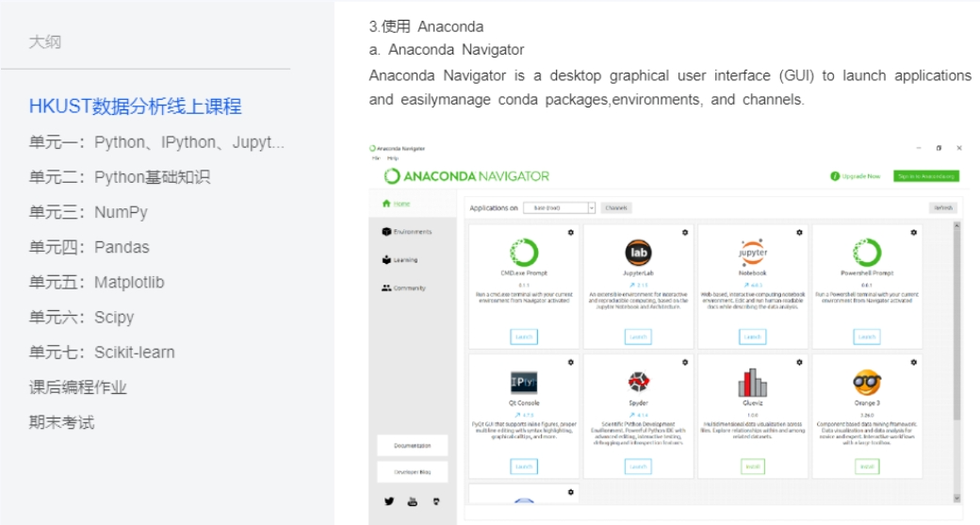Click Sign in to Anaconda.org button
The image size is (980, 525).
[x=925, y=176]
